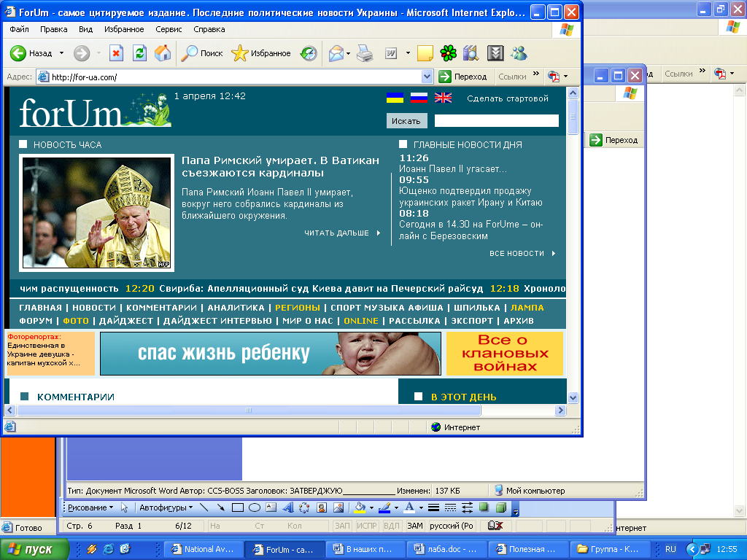Open the Fill Color dropdown arrow
The width and height of the screenshot is (747, 560).
coord(371,507)
